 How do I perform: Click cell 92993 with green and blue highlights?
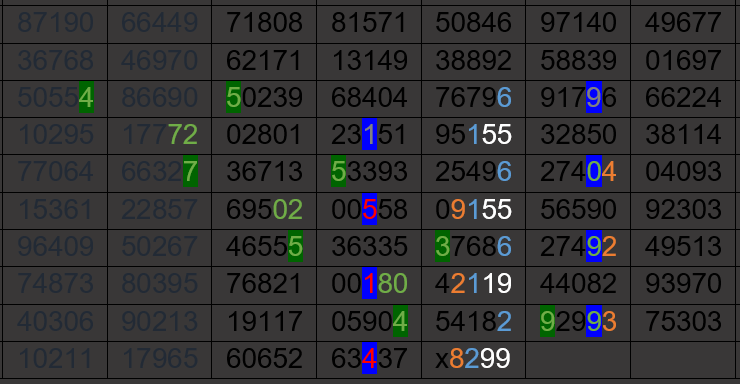[x=578, y=323]
